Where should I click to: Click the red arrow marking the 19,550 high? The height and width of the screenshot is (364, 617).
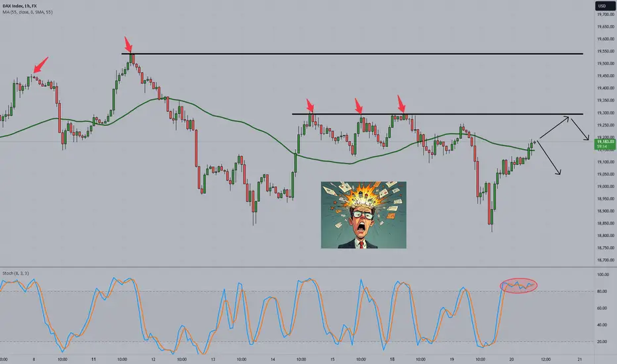[128, 44]
